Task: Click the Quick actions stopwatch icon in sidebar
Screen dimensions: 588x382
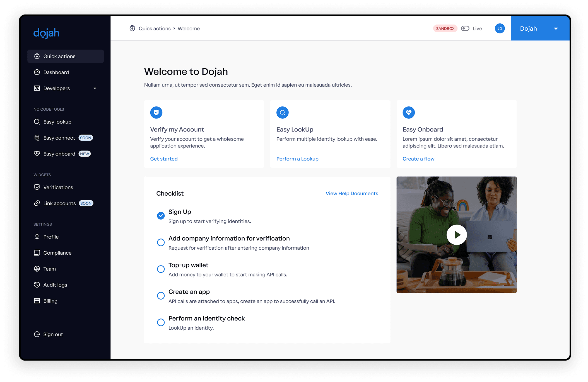Action: tap(37, 56)
